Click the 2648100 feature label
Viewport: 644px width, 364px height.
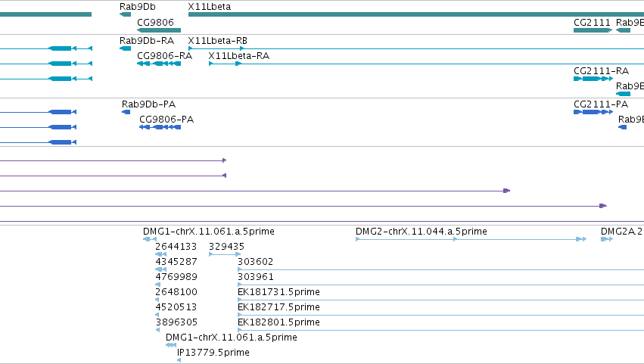click(x=176, y=292)
